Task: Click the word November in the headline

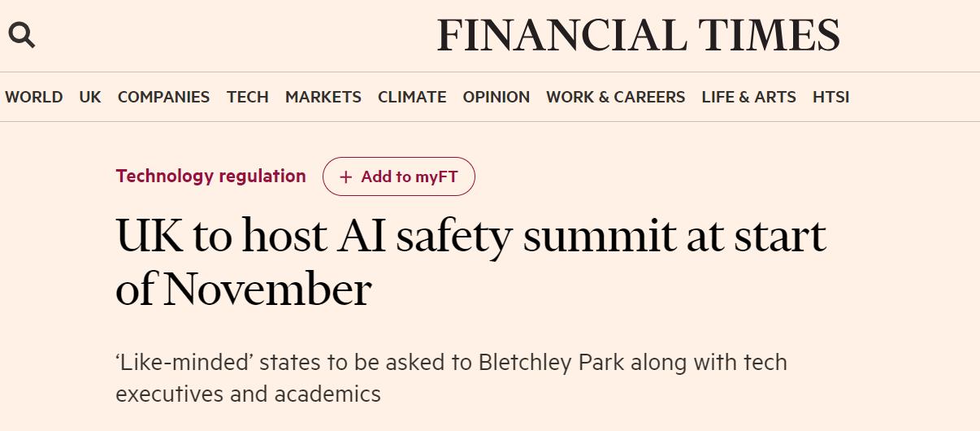Action: 267,290
